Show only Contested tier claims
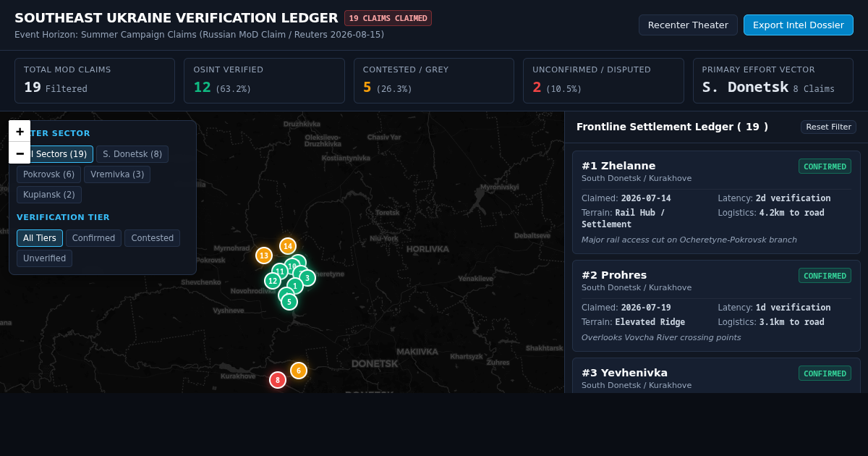Screen dimensions: 868x456 (x=152, y=238)
